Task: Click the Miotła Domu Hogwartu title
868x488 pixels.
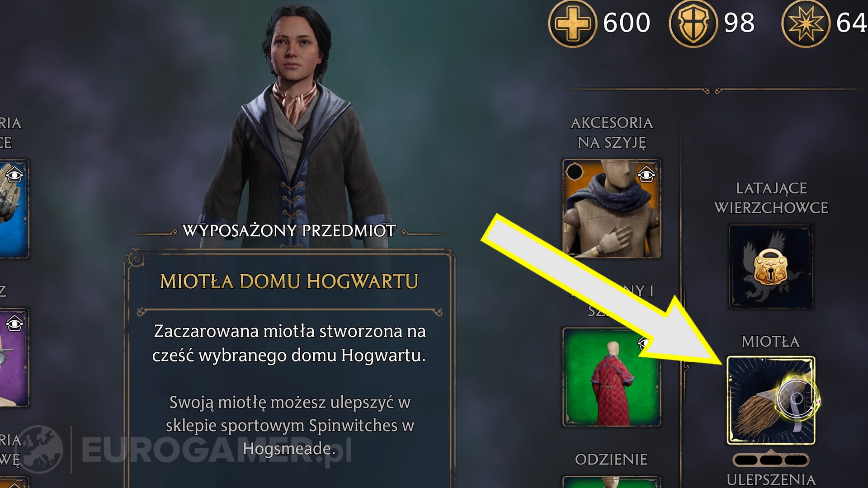Action: click(289, 282)
